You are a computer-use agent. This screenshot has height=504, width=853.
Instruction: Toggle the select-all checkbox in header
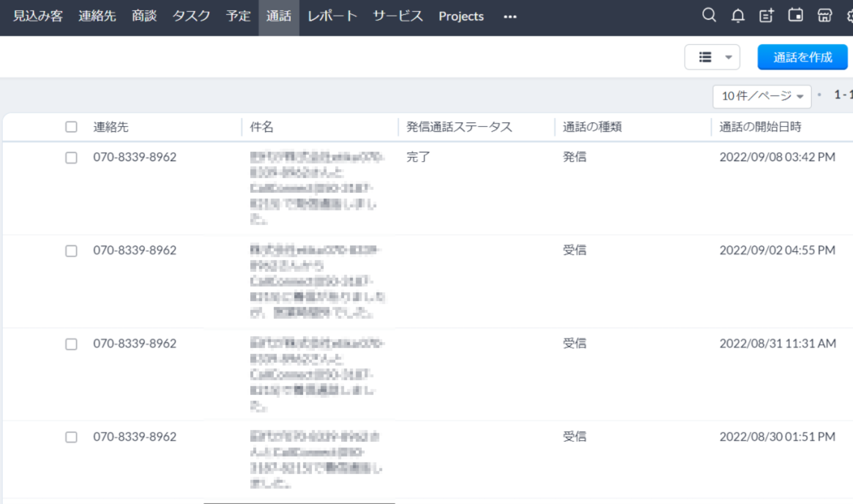coord(71,127)
